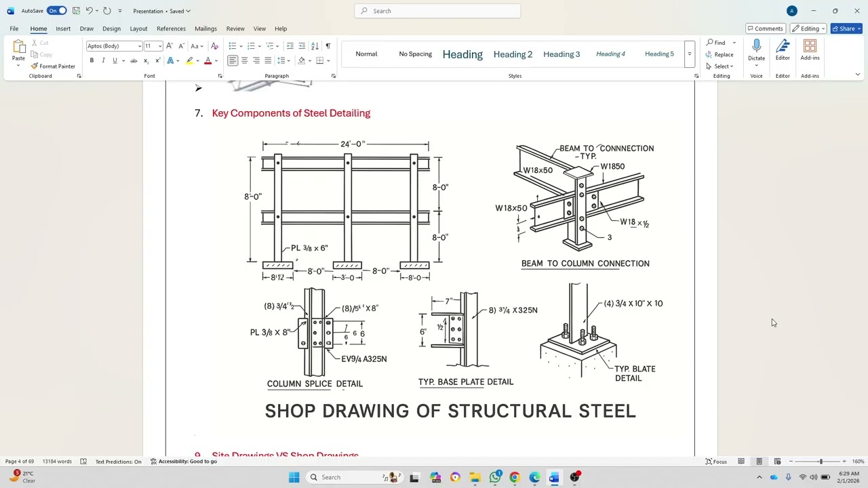Toggle the AutoSave switch
Image resolution: width=868 pixels, height=488 pixels.
pyautogui.click(x=56, y=11)
